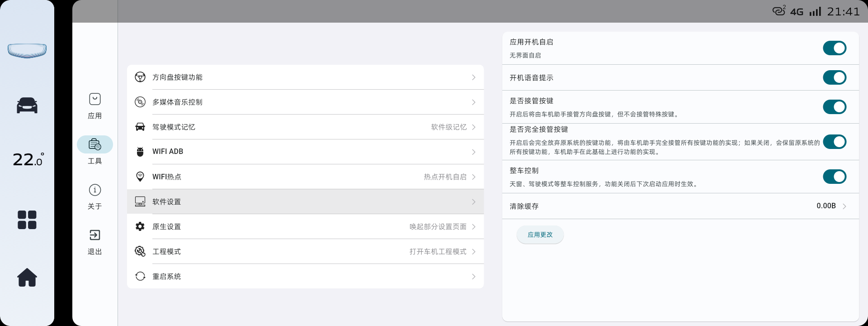Screen dimensions: 868x326
Task: Open the app grid icon in dock
Action: [27, 220]
